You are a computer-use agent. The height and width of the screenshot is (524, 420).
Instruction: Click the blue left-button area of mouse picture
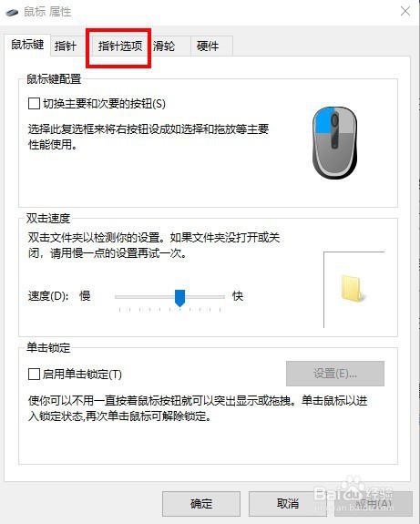click(323, 120)
